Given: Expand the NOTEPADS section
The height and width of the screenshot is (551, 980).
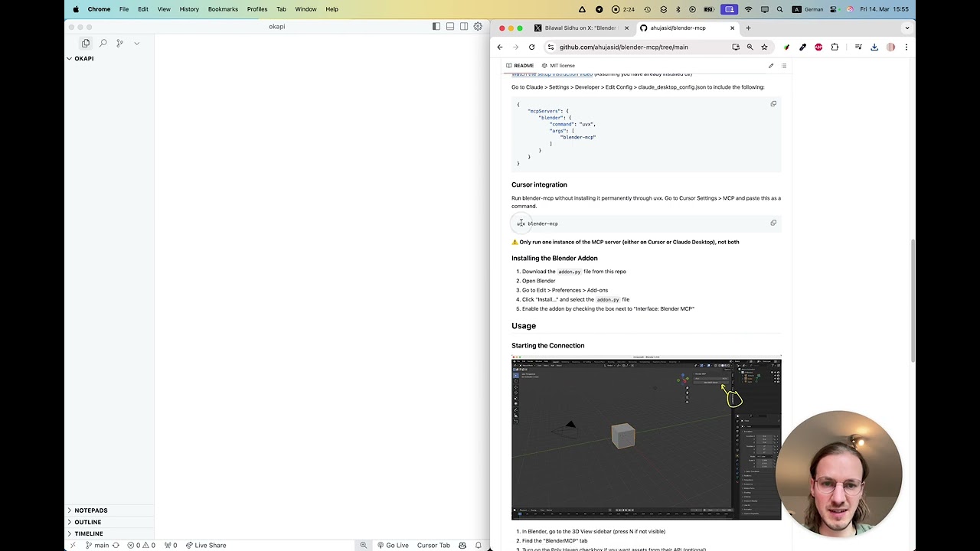Looking at the screenshot, I should [109, 510].
